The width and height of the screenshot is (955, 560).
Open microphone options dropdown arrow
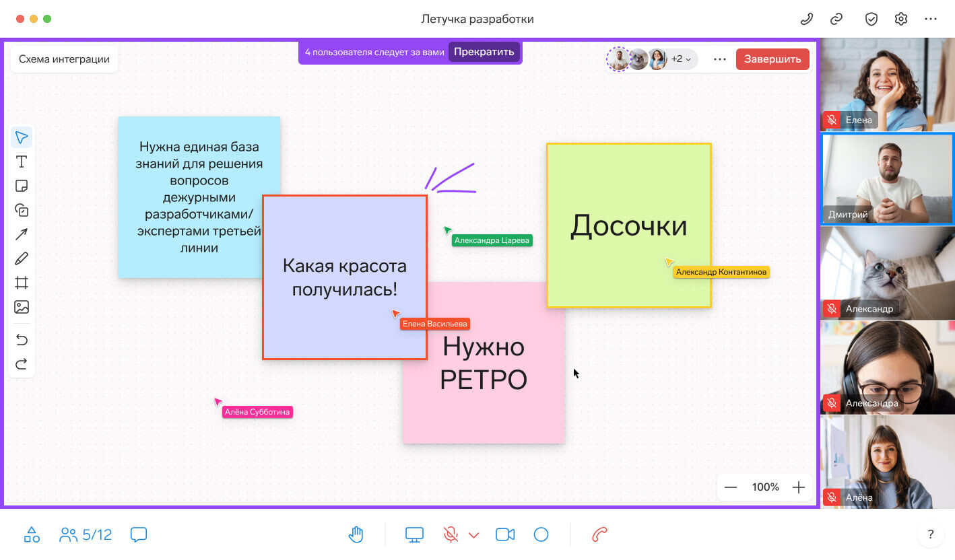pyautogui.click(x=473, y=535)
